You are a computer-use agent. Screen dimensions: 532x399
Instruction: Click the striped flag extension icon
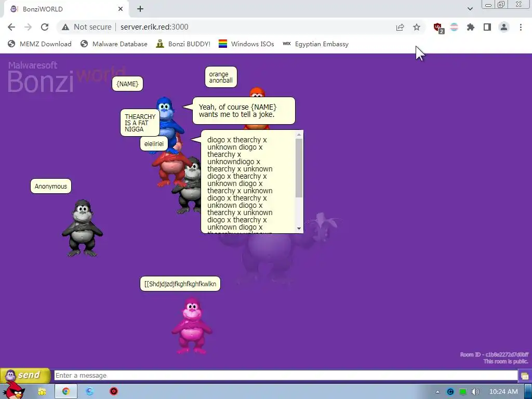[454, 27]
